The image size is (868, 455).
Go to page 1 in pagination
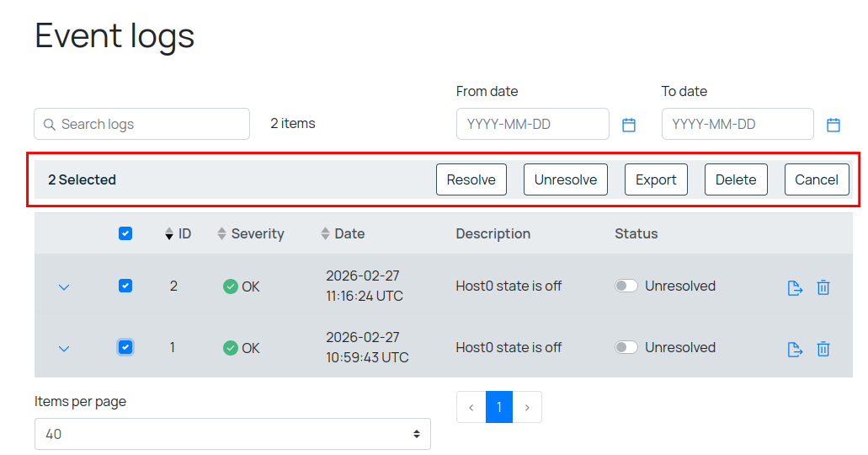coord(499,407)
